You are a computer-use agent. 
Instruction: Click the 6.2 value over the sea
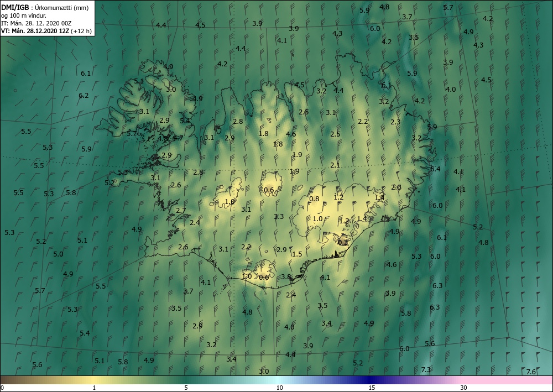tap(84, 96)
